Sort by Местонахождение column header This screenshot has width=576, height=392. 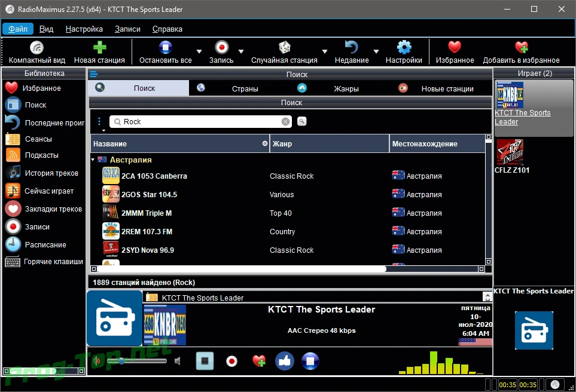(437, 143)
